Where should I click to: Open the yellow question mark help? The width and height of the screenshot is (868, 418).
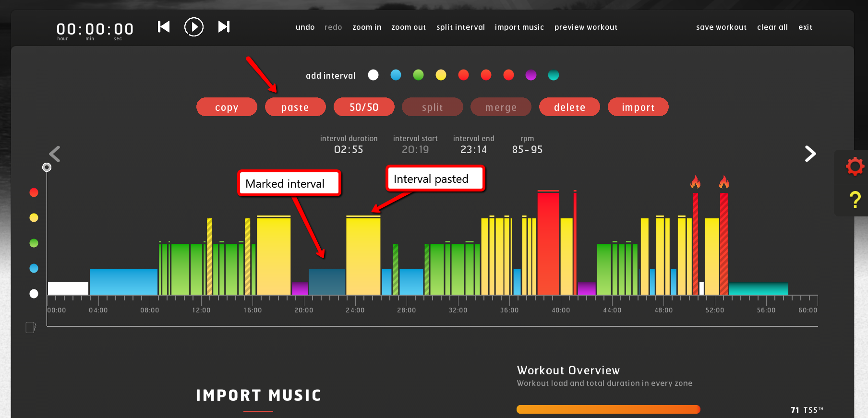coord(855,199)
